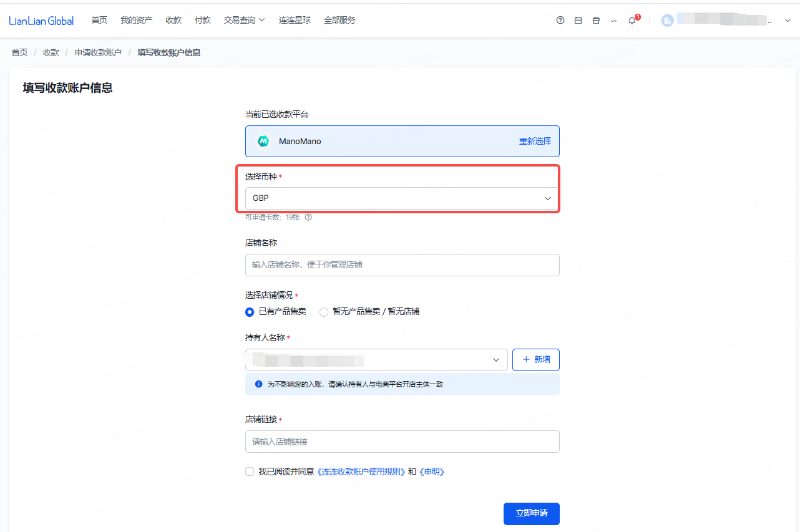Image resolution: width=800 pixels, height=532 pixels.
Task: Open the 选择币种 currency dropdown showing GBP
Action: point(402,198)
